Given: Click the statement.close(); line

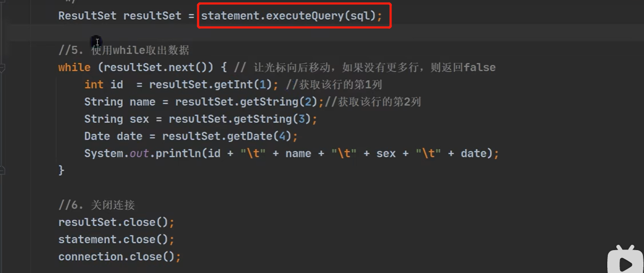Looking at the screenshot, I should (x=116, y=239).
